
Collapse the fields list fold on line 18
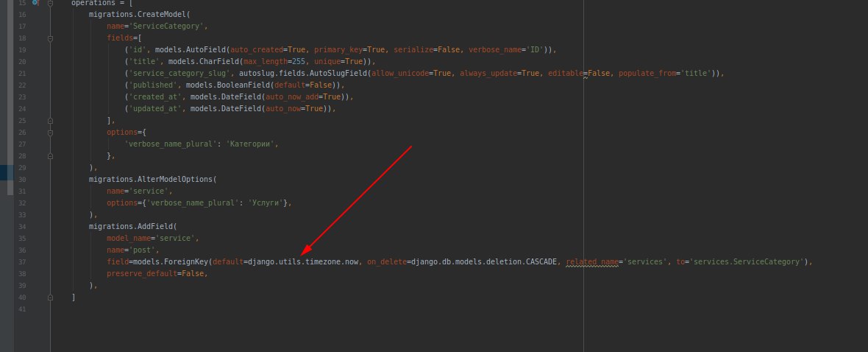[x=50, y=38]
